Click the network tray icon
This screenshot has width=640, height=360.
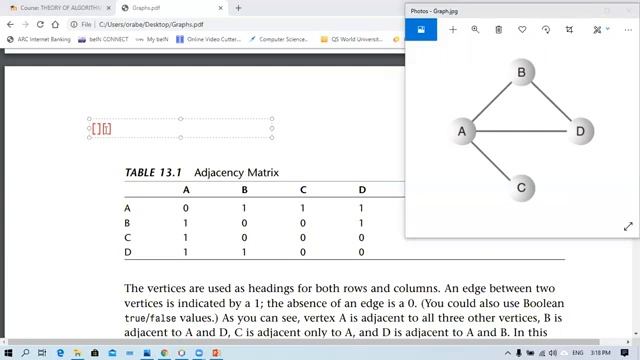pyautogui.click(x=542, y=353)
